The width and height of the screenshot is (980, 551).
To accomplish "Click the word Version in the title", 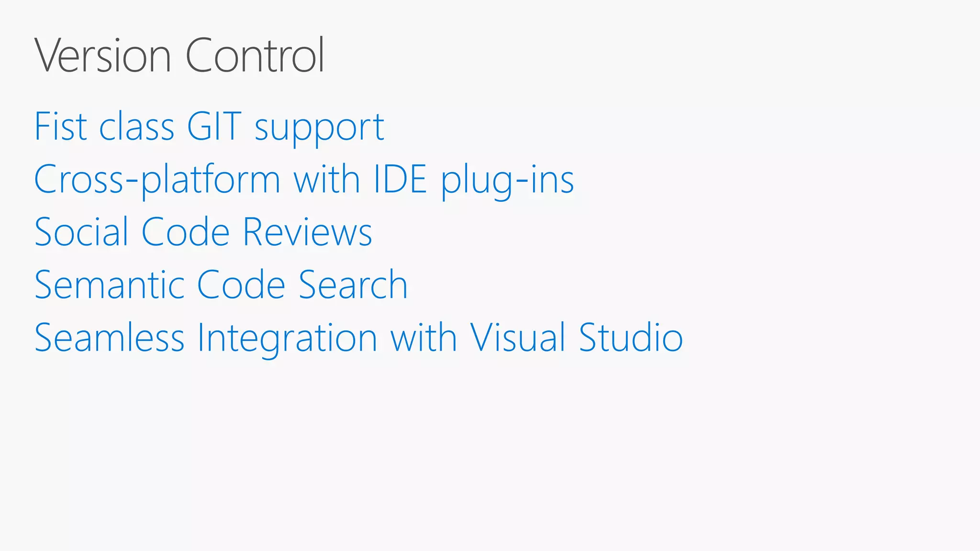I will click(x=103, y=55).
